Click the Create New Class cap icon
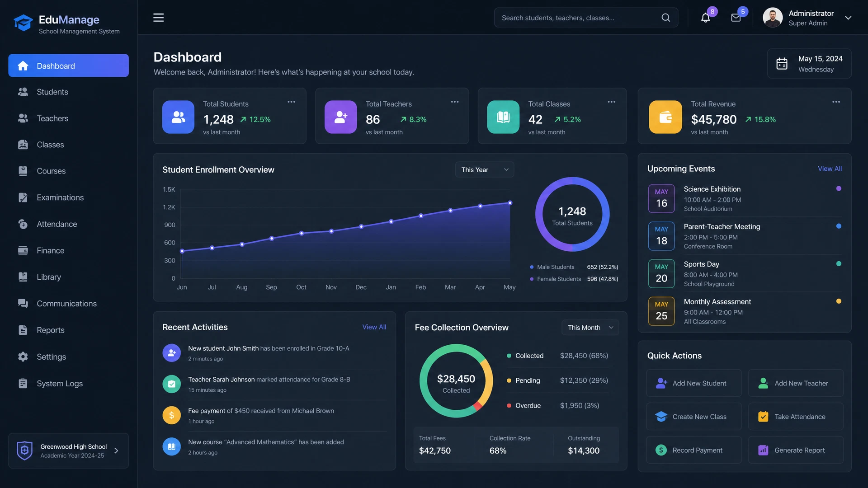868x488 pixels. (661, 417)
